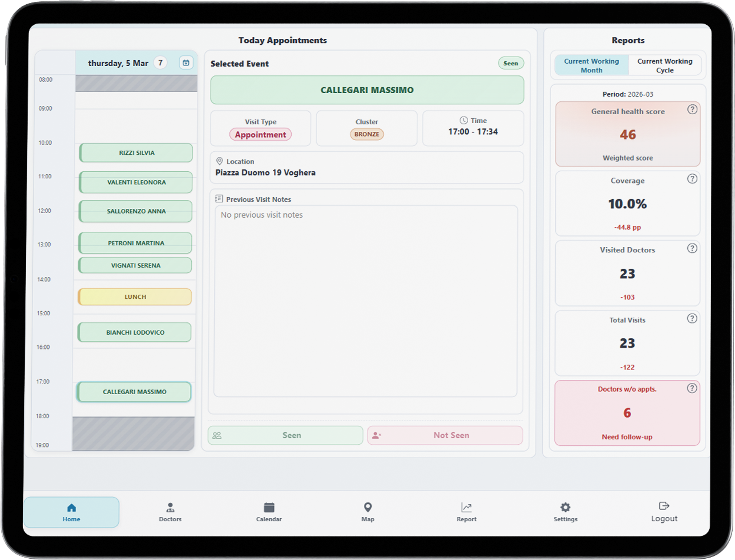Open the date picker calendar icon
735x560 pixels.
[186, 63]
